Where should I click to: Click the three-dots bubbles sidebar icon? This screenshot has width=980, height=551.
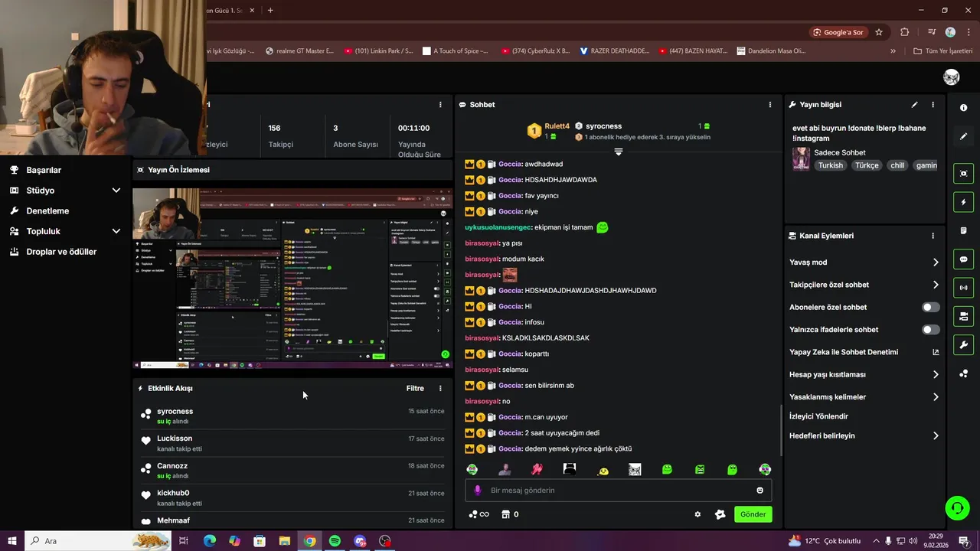(963, 373)
